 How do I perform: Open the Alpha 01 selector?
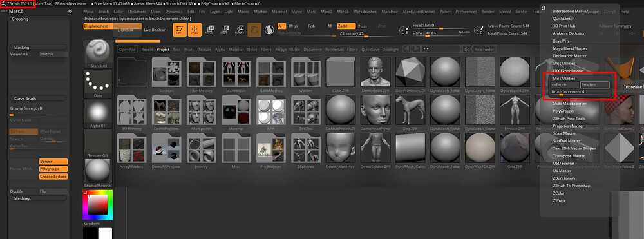[98, 114]
